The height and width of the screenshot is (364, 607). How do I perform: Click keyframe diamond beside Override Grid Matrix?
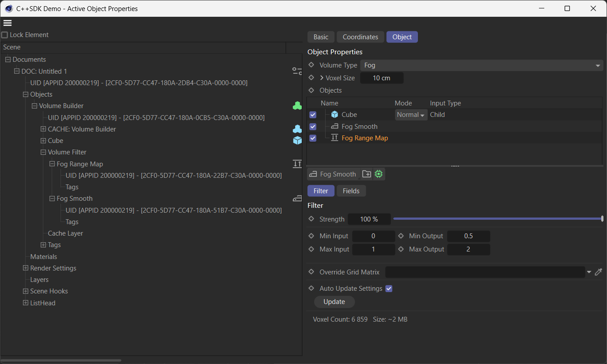coord(311,272)
